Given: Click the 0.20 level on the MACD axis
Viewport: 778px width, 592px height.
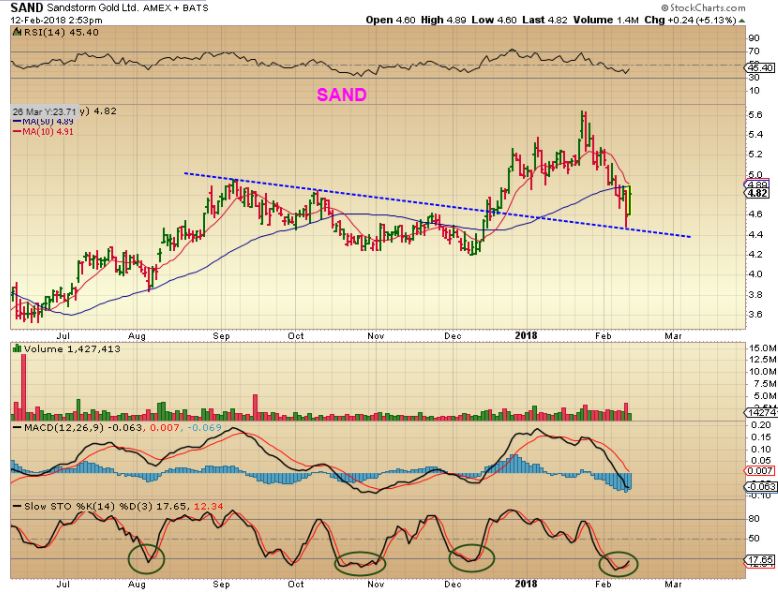Looking at the screenshot, I should [x=762, y=425].
